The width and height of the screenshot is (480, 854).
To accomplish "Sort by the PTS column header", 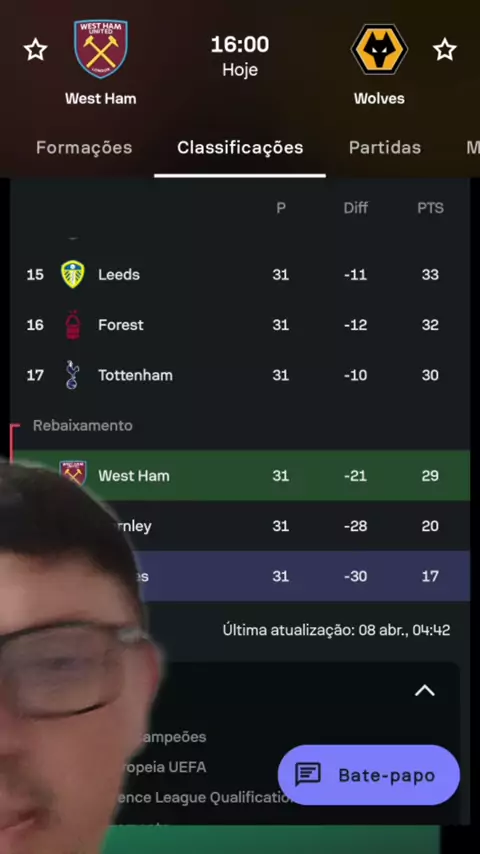I will coord(430,208).
